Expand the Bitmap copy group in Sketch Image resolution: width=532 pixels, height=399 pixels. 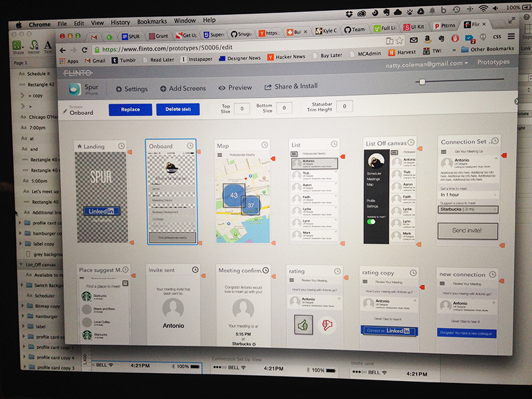[x=23, y=306]
